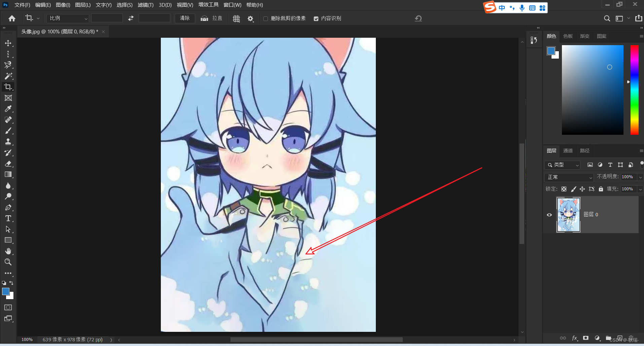Select the Blur tool
Screen dimensions: 644x346
click(8, 186)
